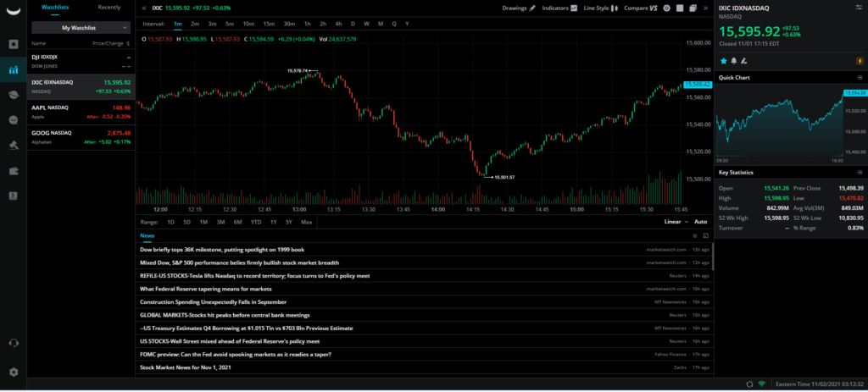Open chart settings gear icon
This screenshot has height=392, width=868.
tap(667, 8)
